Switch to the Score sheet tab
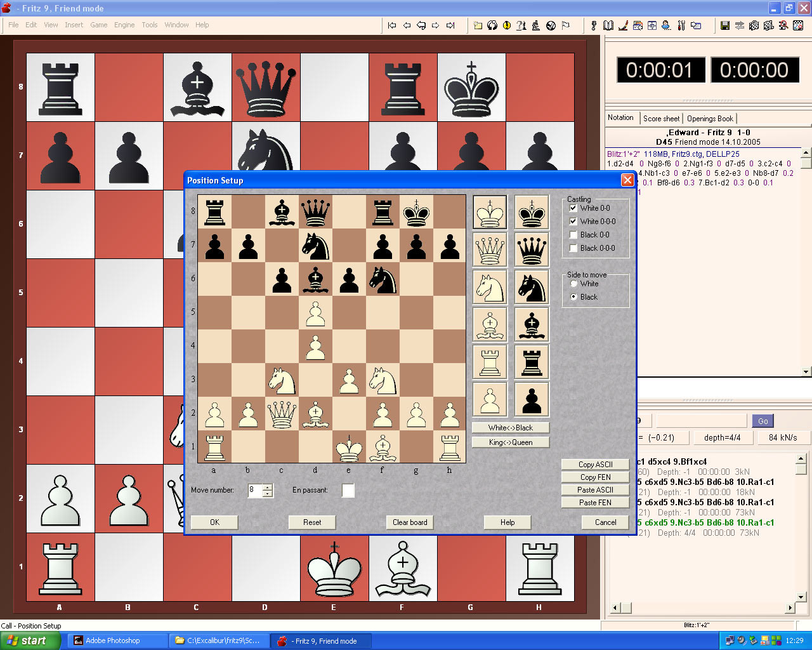Screen dimensions: 812x650 tap(661, 119)
